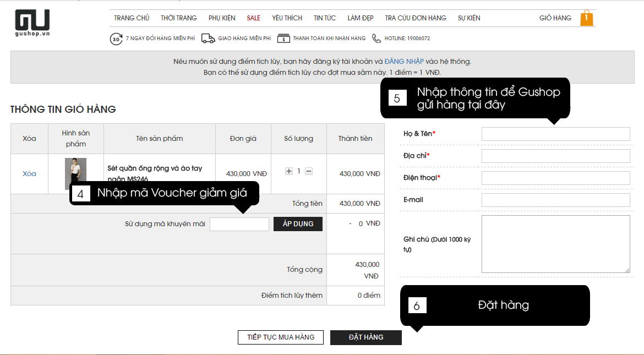Click Xóa to remove the product
This screenshot has height=355, width=644.
[x=29, y=174]
